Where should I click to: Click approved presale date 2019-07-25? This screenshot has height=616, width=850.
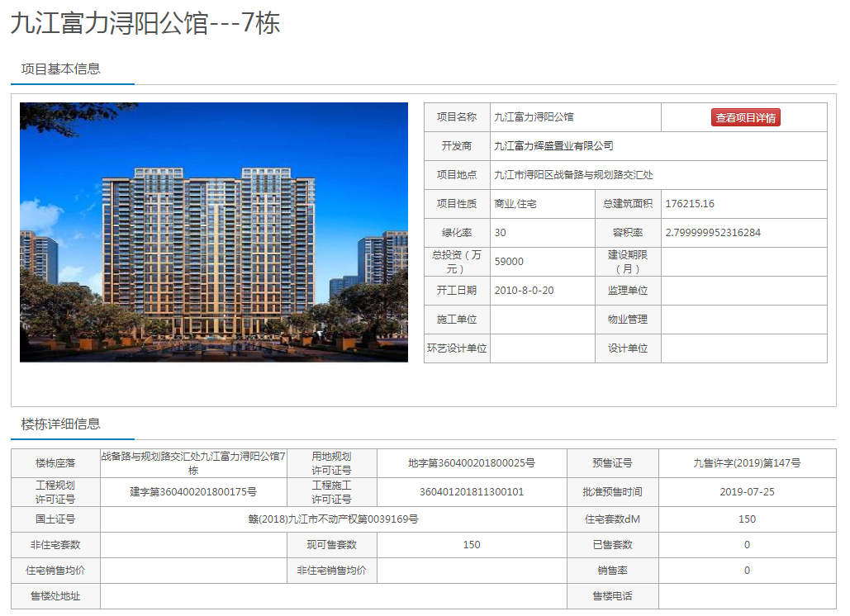tap(747, 492)
